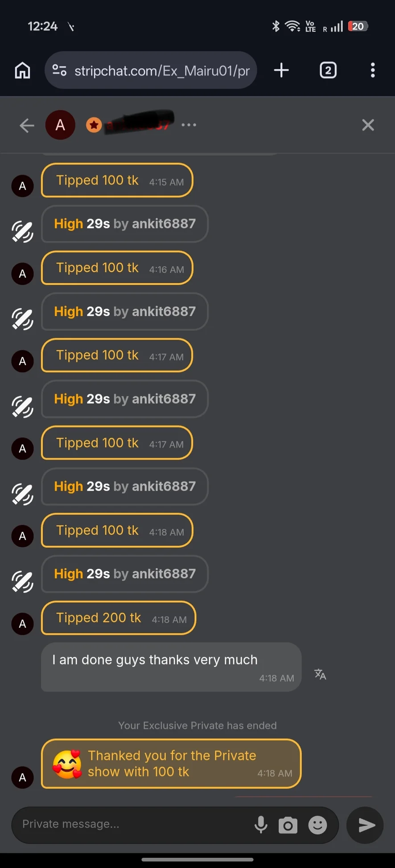
Task: Open the browser three-dot menu
Action: coord(373,70)
